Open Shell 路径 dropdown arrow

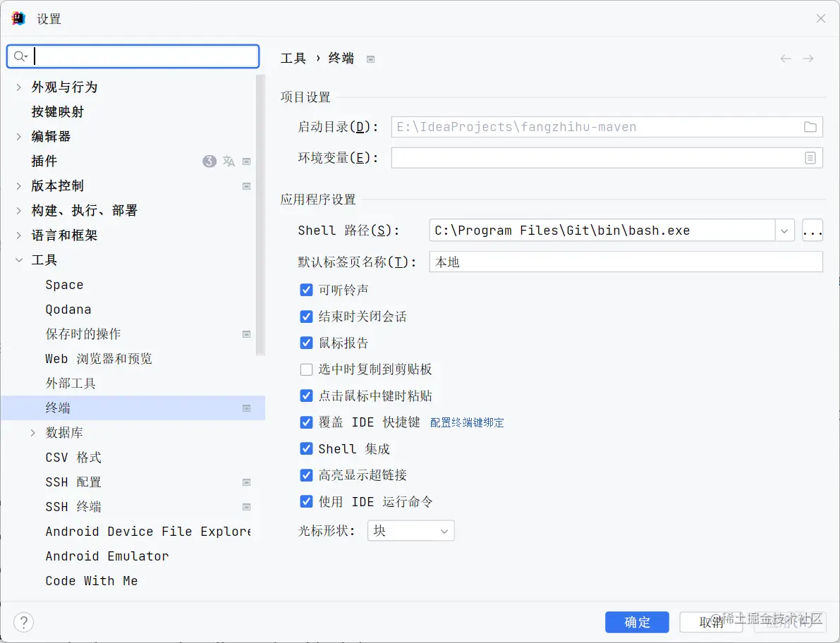[x=784, y=231]
